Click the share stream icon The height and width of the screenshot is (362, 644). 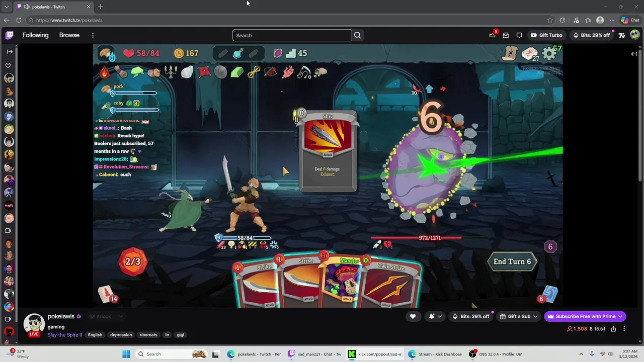613,329
